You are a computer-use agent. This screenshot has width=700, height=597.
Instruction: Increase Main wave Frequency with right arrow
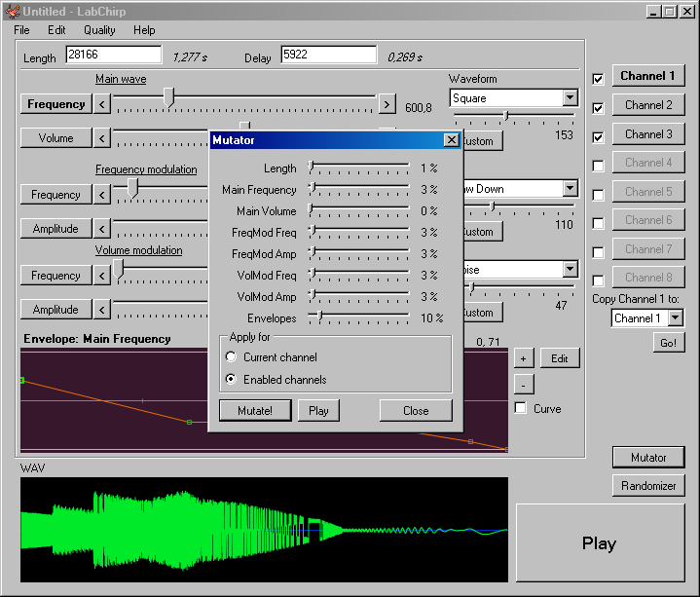tap(387, 104)
